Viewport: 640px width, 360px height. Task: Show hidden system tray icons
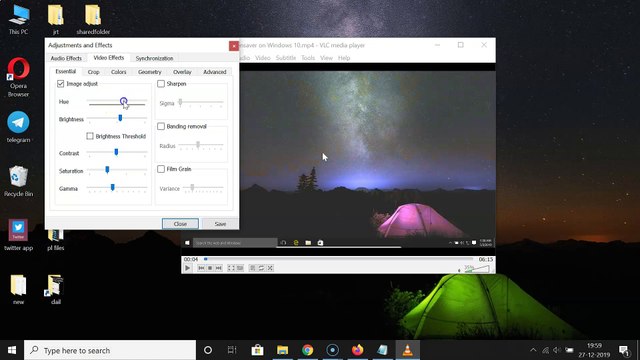533,350
